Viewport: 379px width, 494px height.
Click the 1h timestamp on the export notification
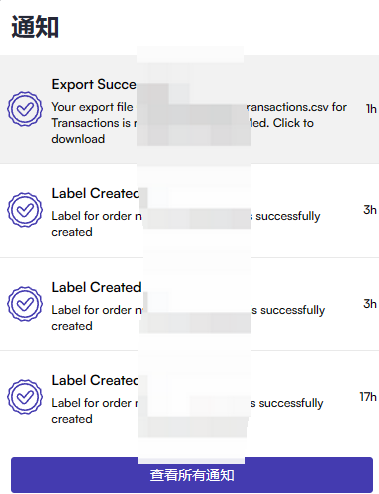(371, 109)
